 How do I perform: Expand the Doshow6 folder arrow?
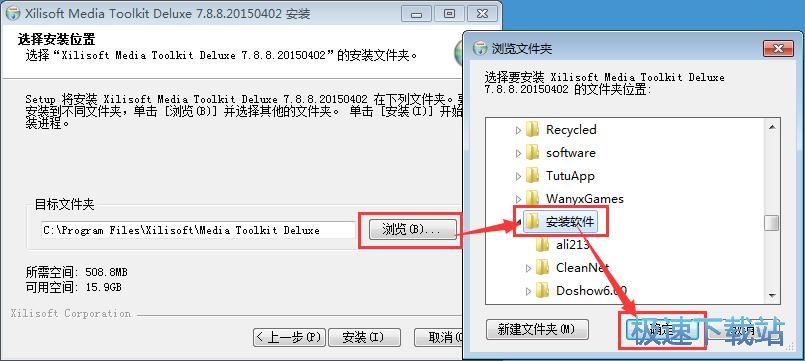[x=528, y=291]
